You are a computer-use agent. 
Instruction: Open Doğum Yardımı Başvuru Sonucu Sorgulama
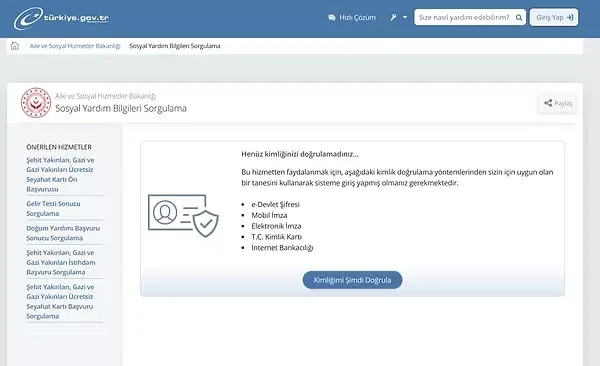coord(63,233)
